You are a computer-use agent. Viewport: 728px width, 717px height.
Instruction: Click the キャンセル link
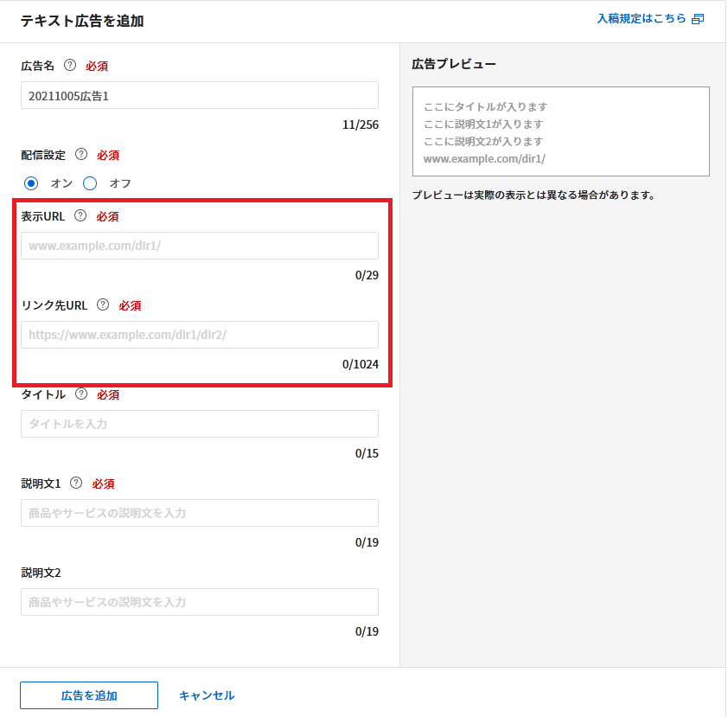point(207,695)
